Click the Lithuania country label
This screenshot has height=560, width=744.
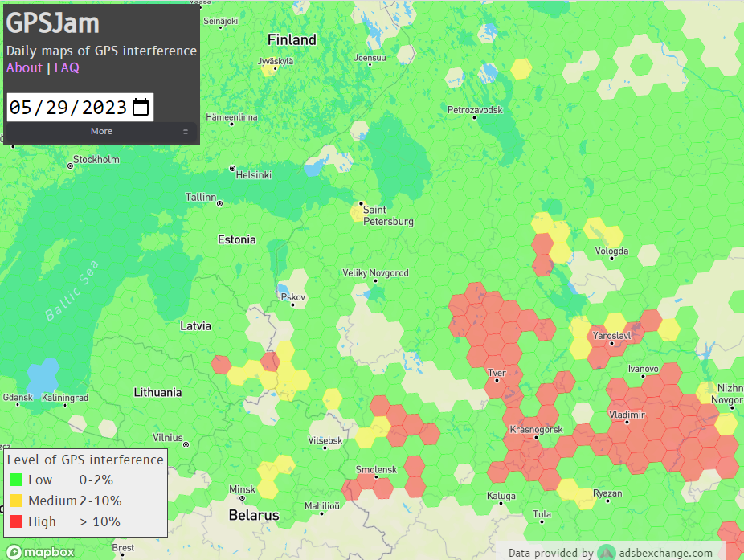tap(157, 392)
